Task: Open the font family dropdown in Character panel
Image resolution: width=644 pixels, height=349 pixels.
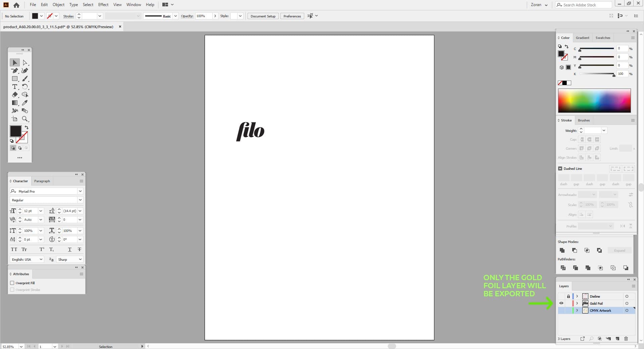Action: point(80,191)
